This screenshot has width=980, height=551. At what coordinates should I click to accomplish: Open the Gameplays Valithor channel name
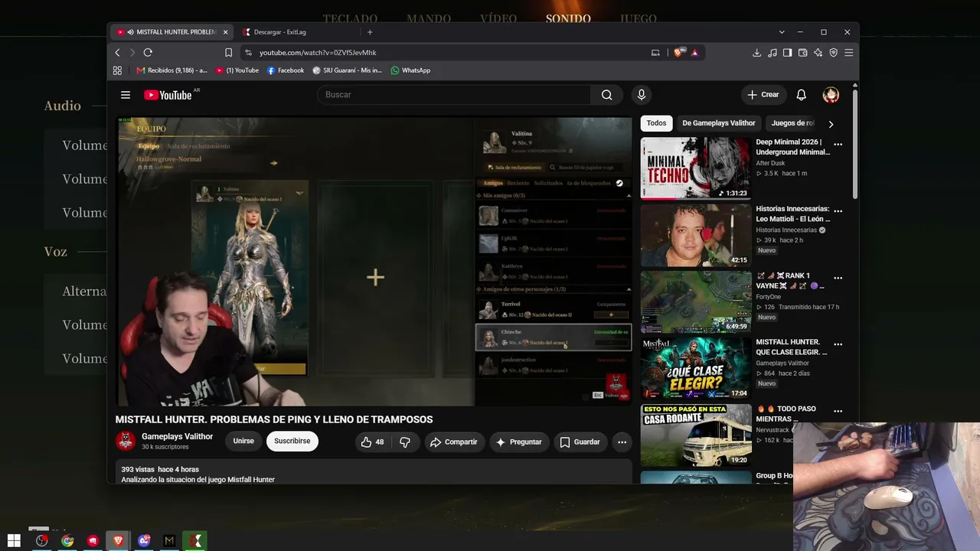pos(177,436)
